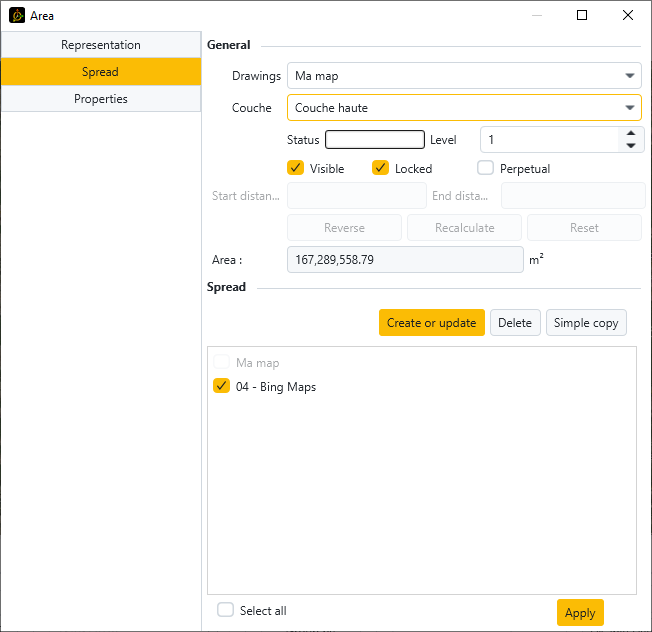Switch to the Properties tab
Screen dimensions: 652x632
coord(101,99)
